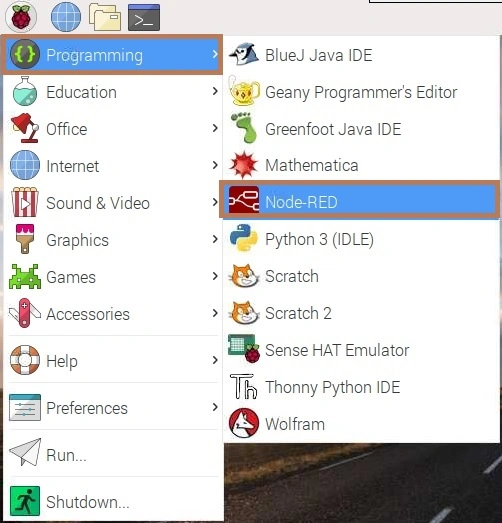Click the Accessories pocket knife icon
502x523 pixels.
coord(25,313)
